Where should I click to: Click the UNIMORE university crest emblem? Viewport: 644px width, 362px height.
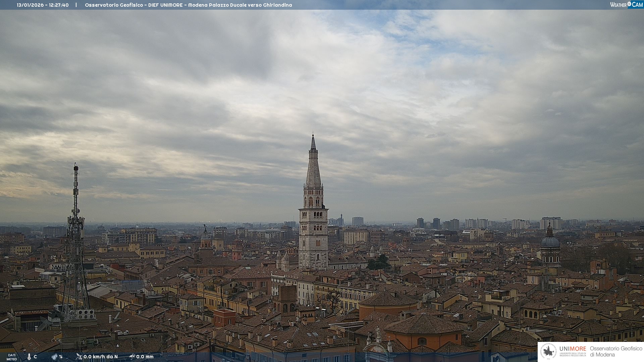tap(549, 352)
